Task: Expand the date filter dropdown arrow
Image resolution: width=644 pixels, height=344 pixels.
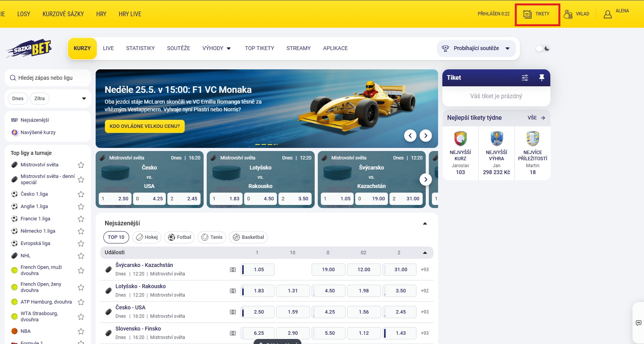Action: (x=84, y=99)
